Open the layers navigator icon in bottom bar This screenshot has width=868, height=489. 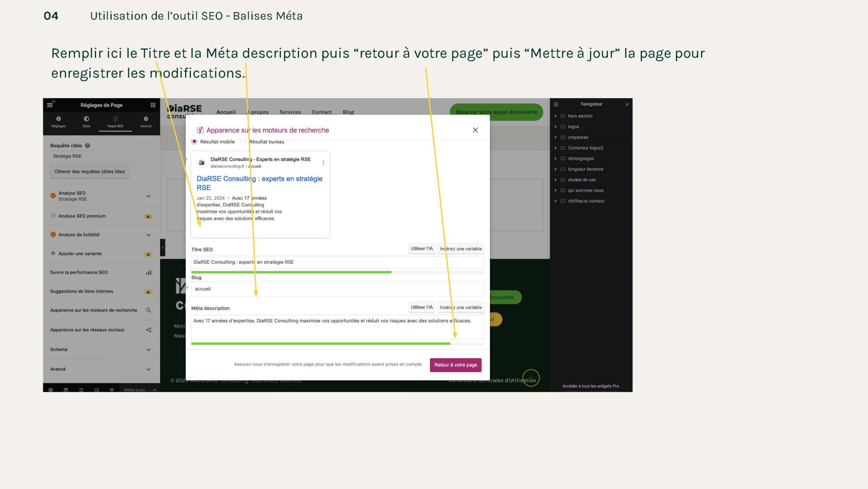pos(66,390)
